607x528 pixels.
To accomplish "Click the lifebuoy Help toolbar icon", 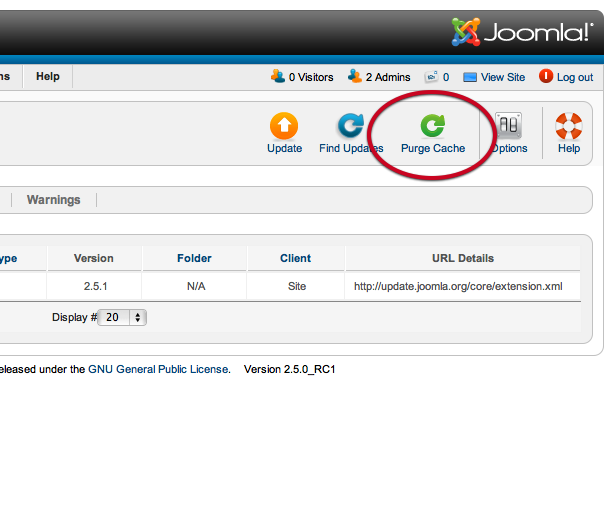I will coord(569,126).
